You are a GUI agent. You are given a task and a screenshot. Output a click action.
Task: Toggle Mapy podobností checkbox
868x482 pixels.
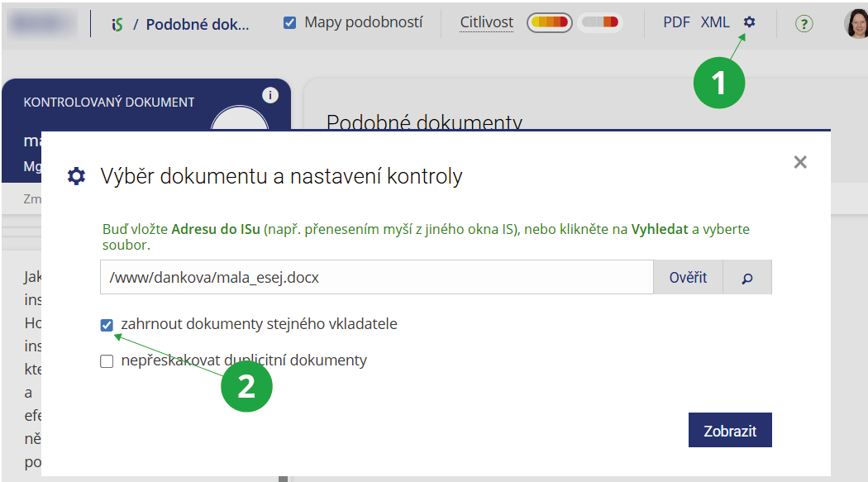coord(289,23)
